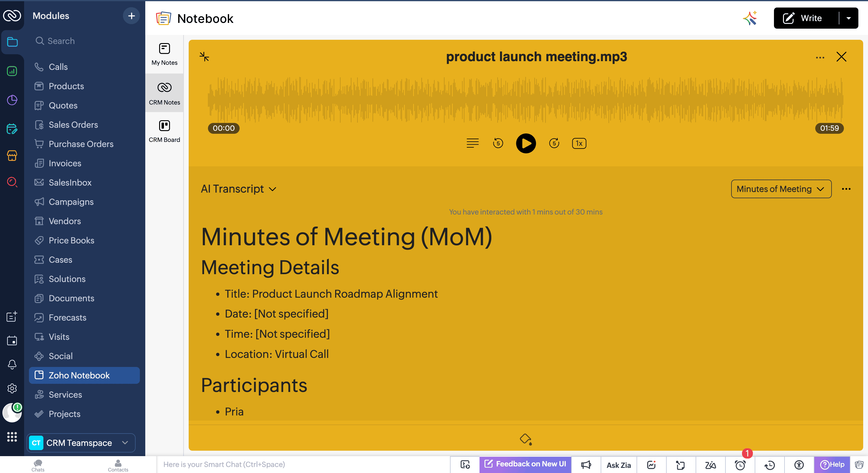Open the CRM Board tab

[165, 131]
